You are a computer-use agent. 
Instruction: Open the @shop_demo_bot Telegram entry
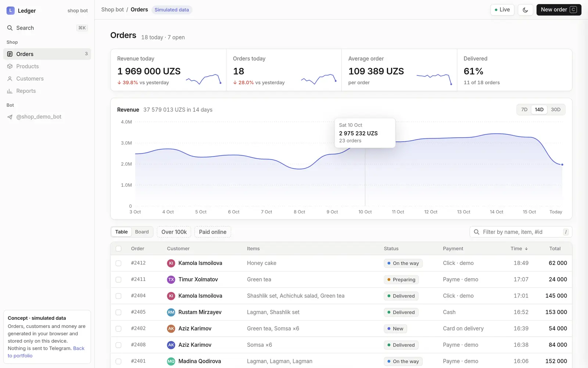47,117
